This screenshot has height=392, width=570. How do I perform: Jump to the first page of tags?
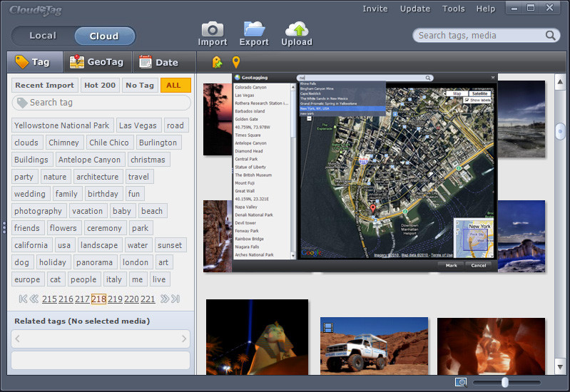(23, 299)
